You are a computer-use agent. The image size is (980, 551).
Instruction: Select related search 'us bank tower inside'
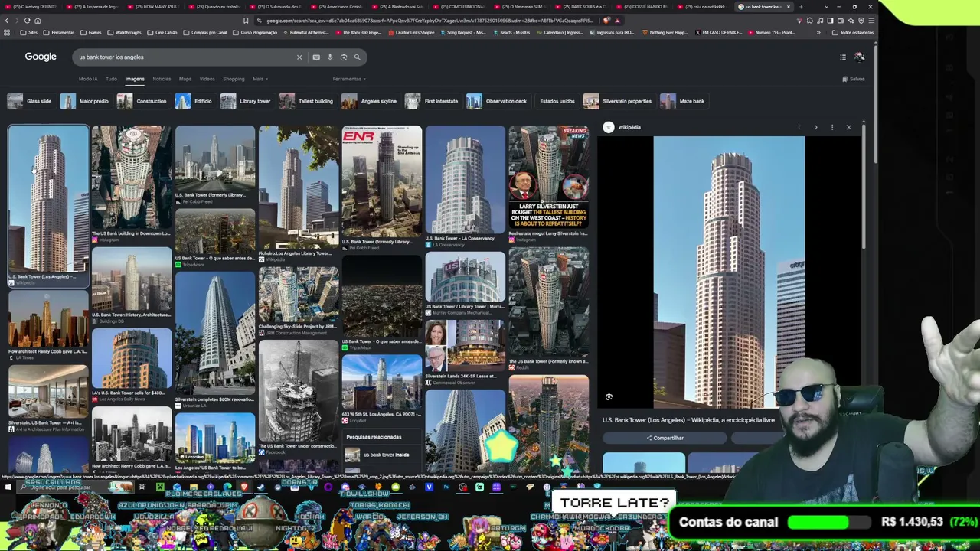(x=381, y=455)
